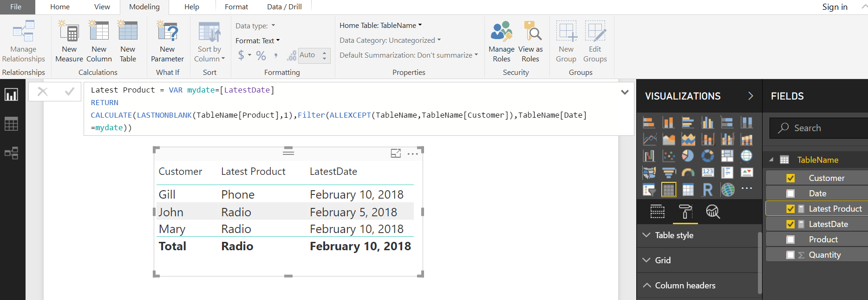Open the Home Table dropdown
This screenshot has width=868, height=300.
pyautogui.click(x=381, y=25)
